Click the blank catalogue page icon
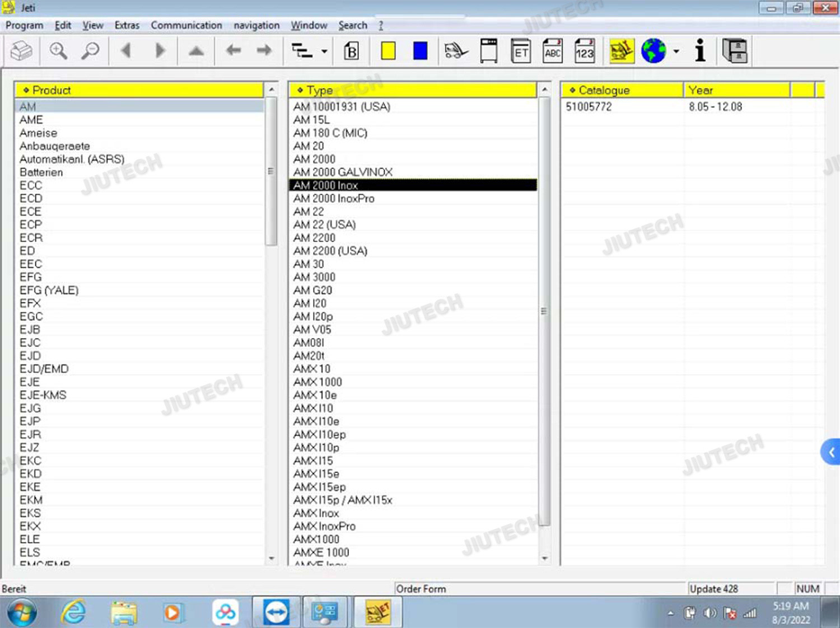 point(489,51)
